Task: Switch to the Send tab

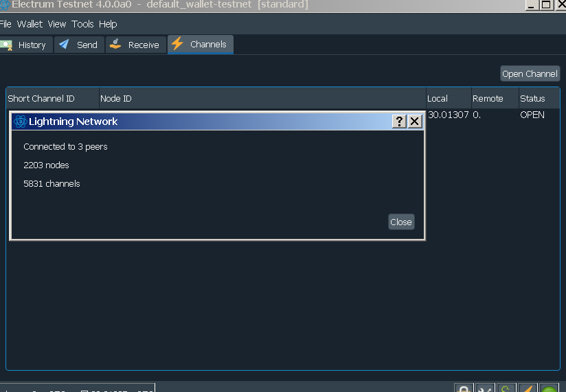Action: [x=79, y=45]
